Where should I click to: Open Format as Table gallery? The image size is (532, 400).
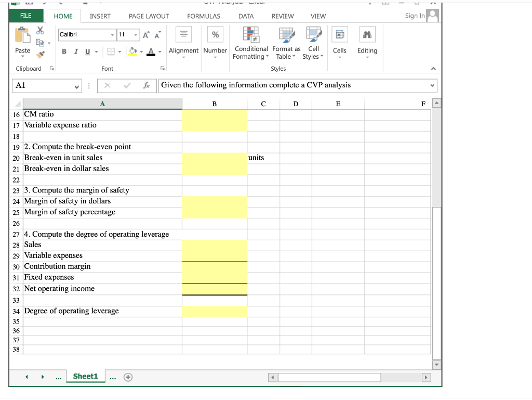[286, 43]
